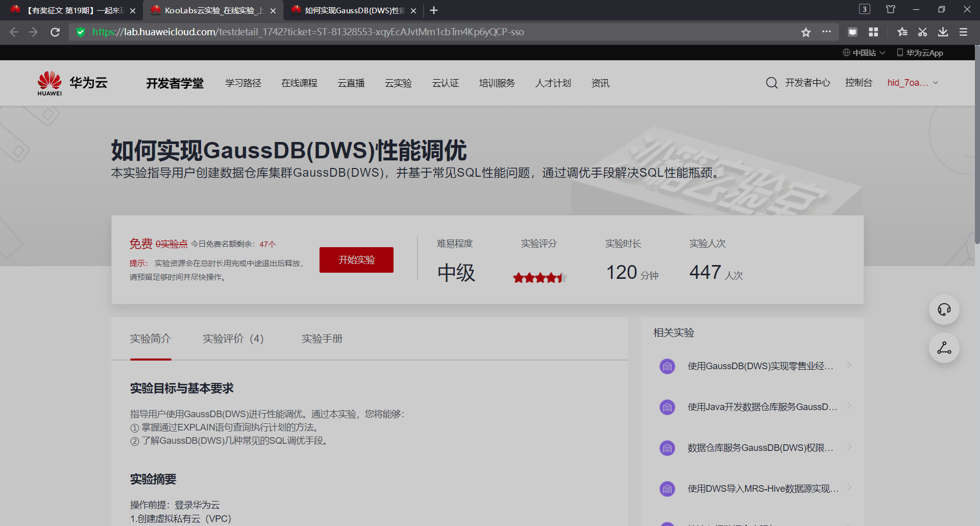Go back to the previous page
Image resolution: width=980 pixels, height=526 pixels.
click(14, 32)
